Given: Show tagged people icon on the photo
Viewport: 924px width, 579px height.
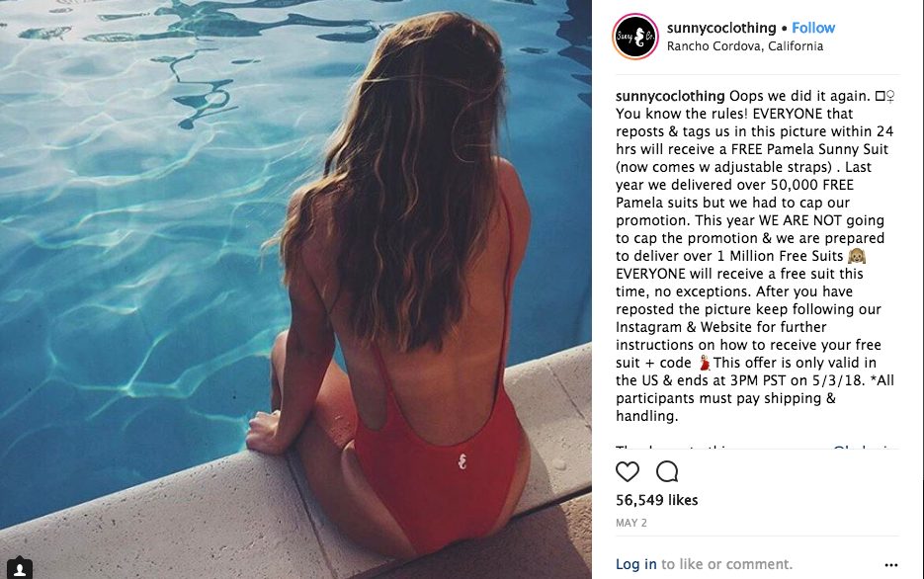Looking at the screenshot, I should pyautogui.click(x=20, y=569).
